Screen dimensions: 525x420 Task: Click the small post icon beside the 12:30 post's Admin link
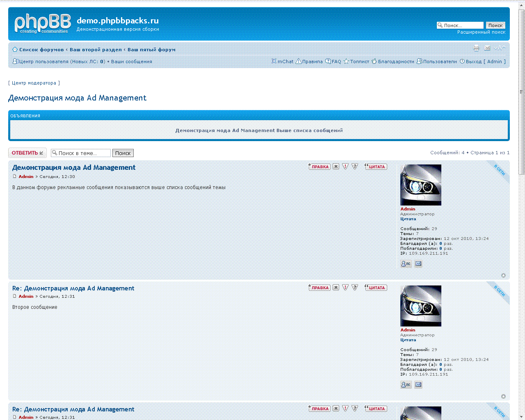tap(14, 176)
